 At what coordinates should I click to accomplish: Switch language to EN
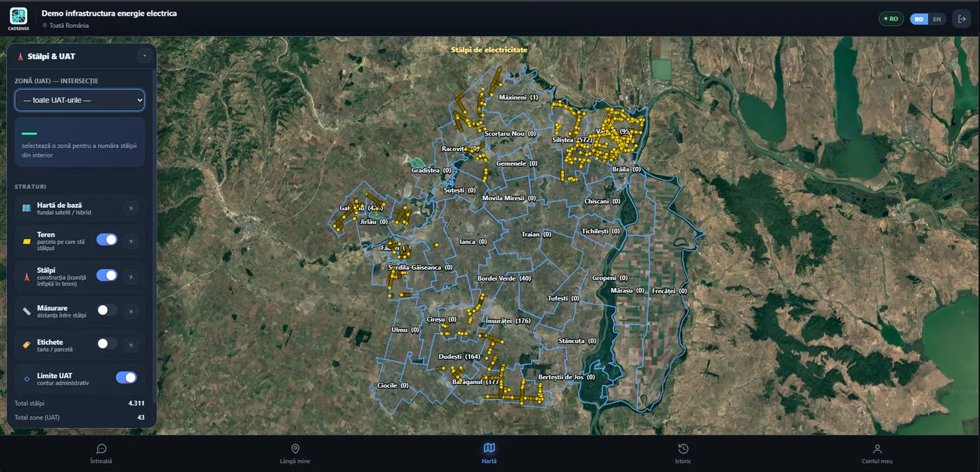(x=937, y=19)
